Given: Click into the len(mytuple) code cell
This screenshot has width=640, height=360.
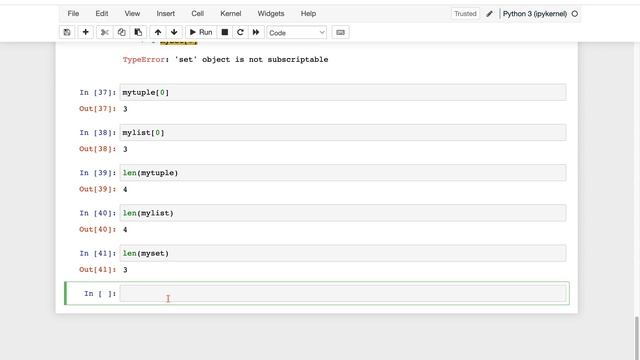Looking at the screenshot, I should [x=343, y=173].
